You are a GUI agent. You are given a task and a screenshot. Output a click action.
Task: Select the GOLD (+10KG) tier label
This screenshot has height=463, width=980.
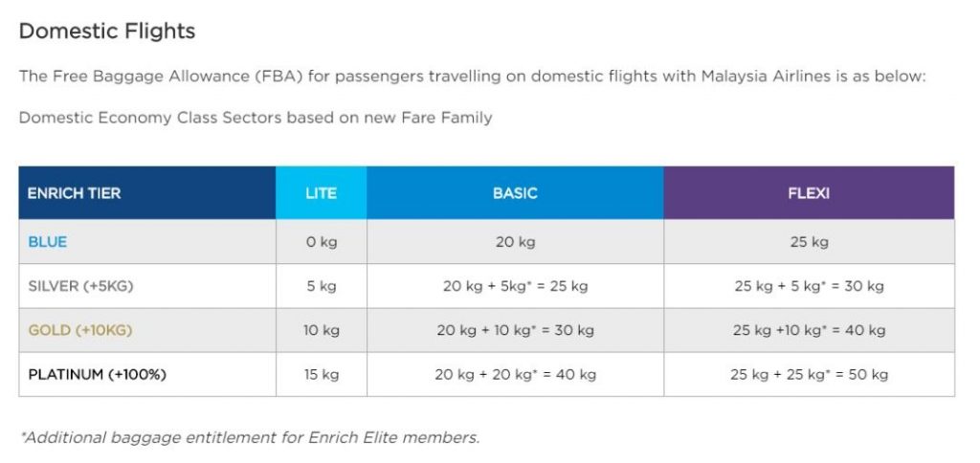coord(80,330)
